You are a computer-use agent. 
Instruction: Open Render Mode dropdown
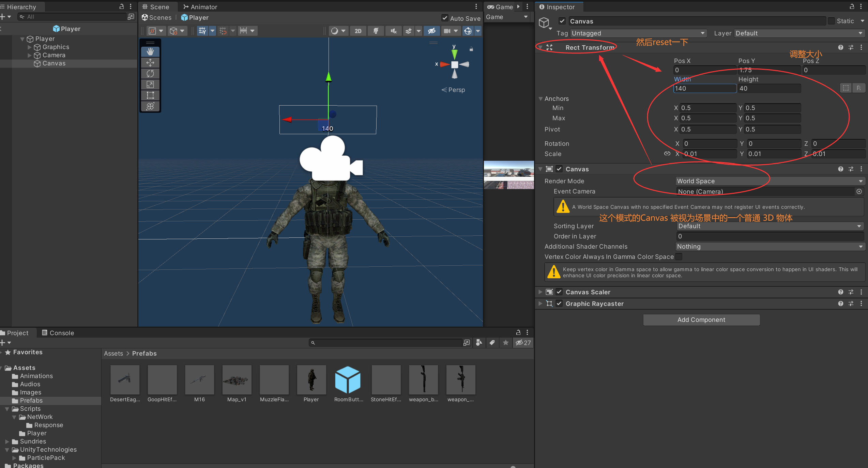pos(770,181)
